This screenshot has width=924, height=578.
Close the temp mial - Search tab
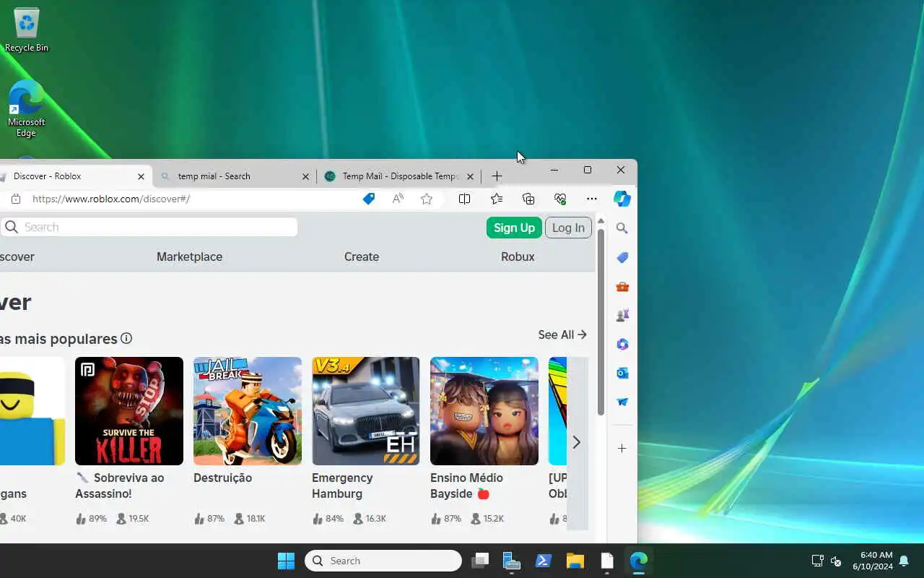pos(305,176)
